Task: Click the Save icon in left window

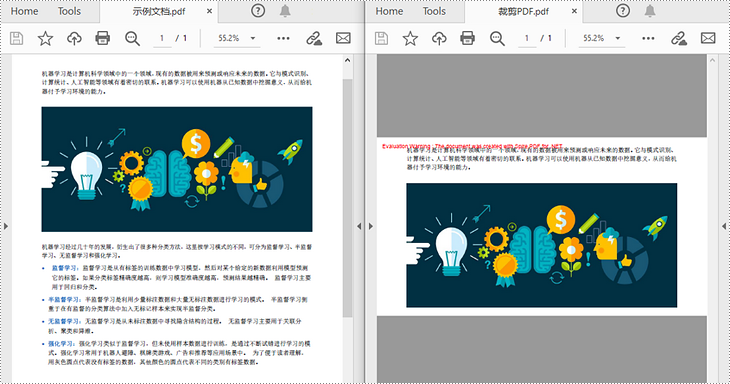Action: pos(16,38)
